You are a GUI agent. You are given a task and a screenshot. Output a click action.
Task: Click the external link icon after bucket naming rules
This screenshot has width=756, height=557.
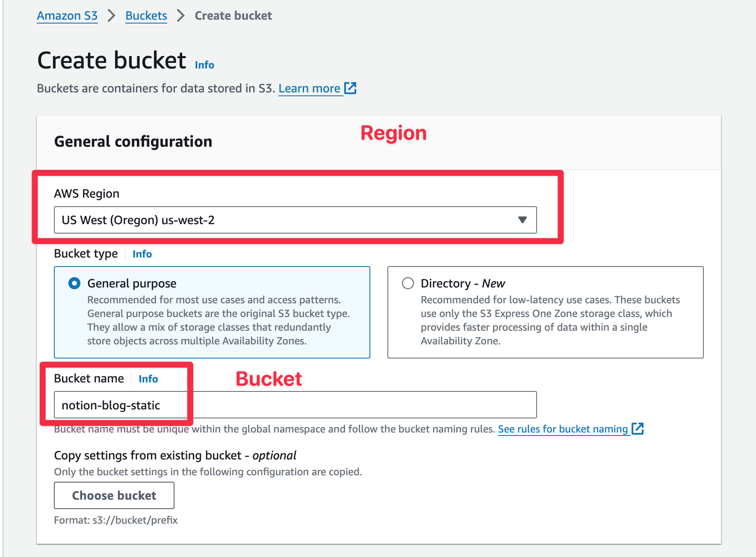click(638, 428)
